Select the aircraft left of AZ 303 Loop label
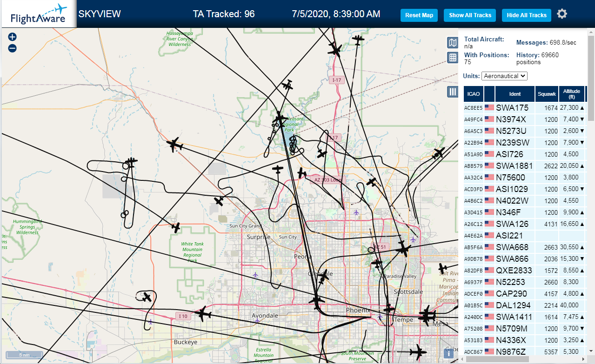Viewport: 595px width, 364px height. (301, 173)
